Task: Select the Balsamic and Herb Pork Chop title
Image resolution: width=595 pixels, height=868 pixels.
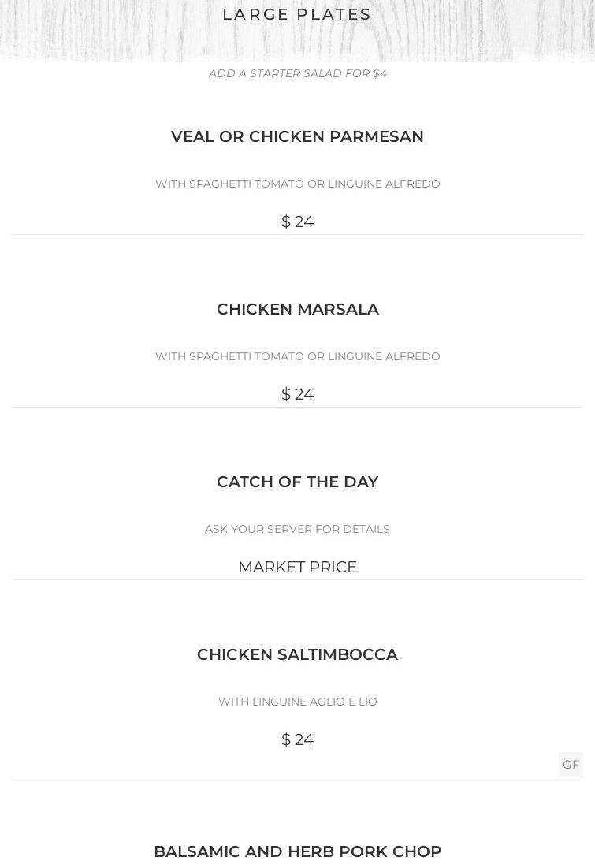Action: pyautogui.click(x=297, y=851)
